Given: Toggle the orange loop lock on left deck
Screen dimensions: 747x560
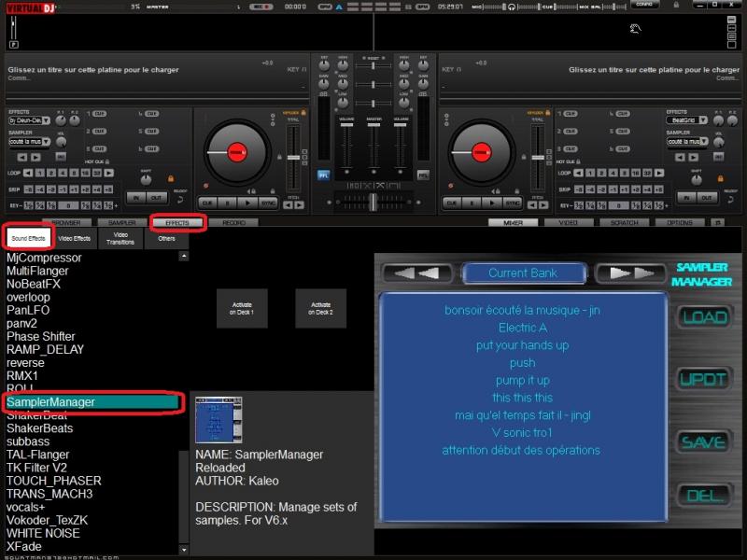Looking at the screenshot, I should click(x=171, y=177).
